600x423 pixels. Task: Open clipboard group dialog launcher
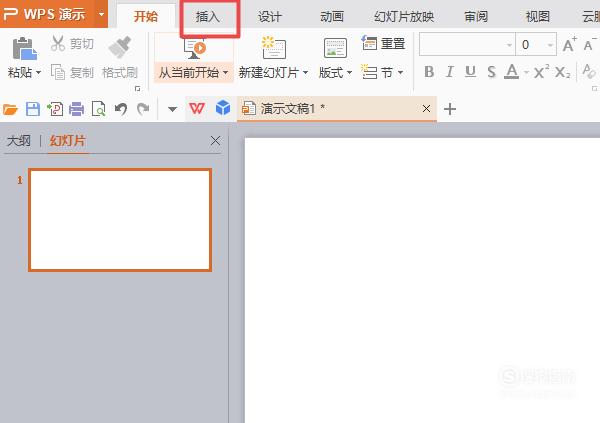137,88
